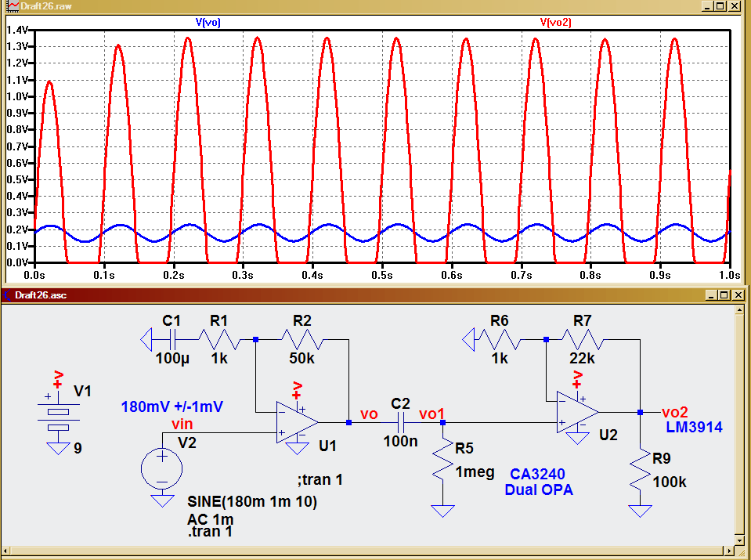The image size is (751, 560).
Task: Click the "1.4V" vertical axis label
Action: (18, 30)
